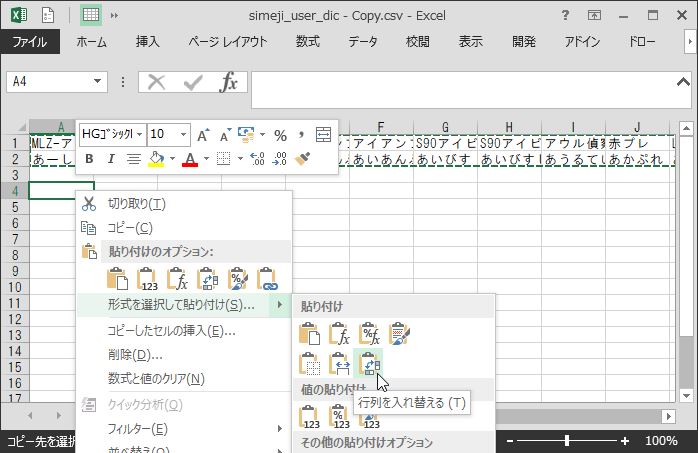
Task: Open the borders dropdown arrow
Action: tap(240, 159)
